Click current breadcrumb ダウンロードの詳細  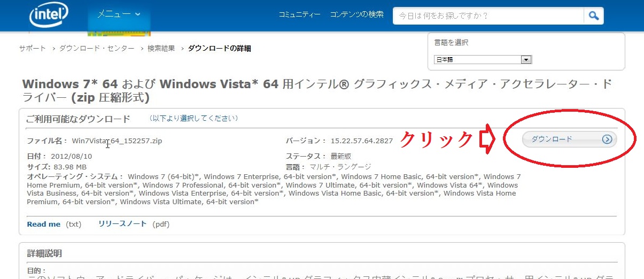[220, 49]
